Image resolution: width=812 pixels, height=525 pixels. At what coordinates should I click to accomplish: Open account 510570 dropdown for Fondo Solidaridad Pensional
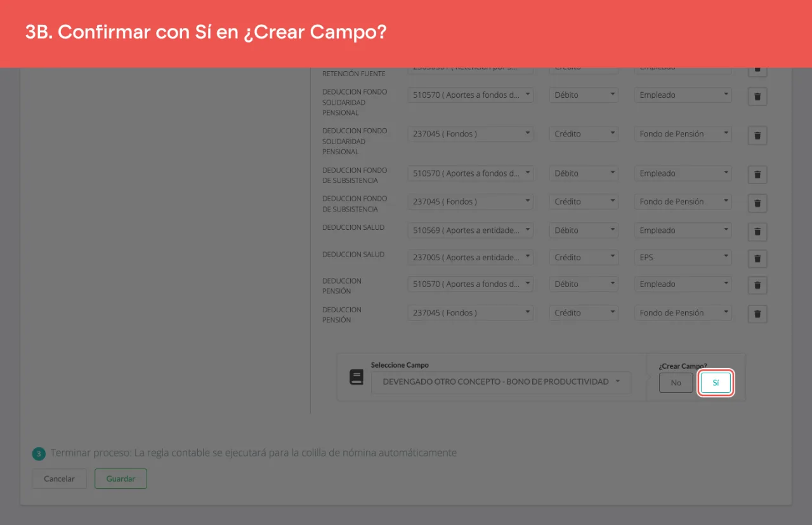pyautogui.click(x=471, y=95)
